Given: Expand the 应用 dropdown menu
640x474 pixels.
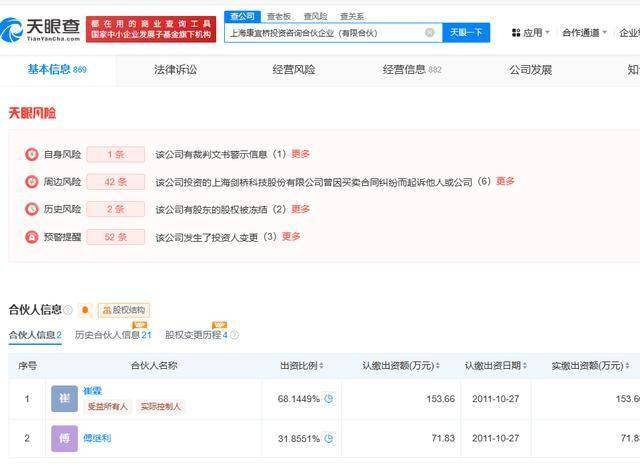Looking at the screenshot, I should (547, 32).
